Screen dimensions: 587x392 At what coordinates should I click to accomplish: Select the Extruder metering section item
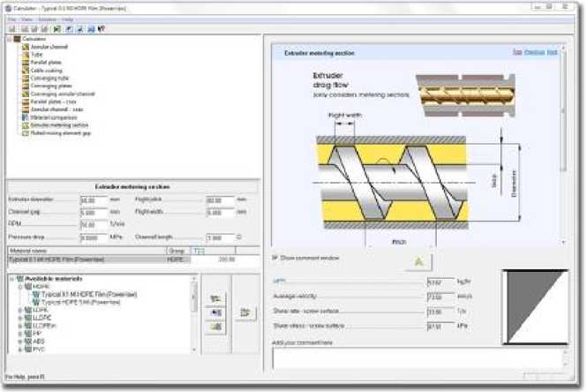pos(59,125)
